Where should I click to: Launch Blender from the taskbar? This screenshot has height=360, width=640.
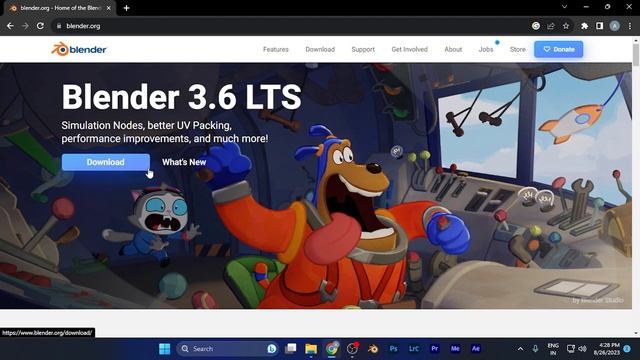373,349
